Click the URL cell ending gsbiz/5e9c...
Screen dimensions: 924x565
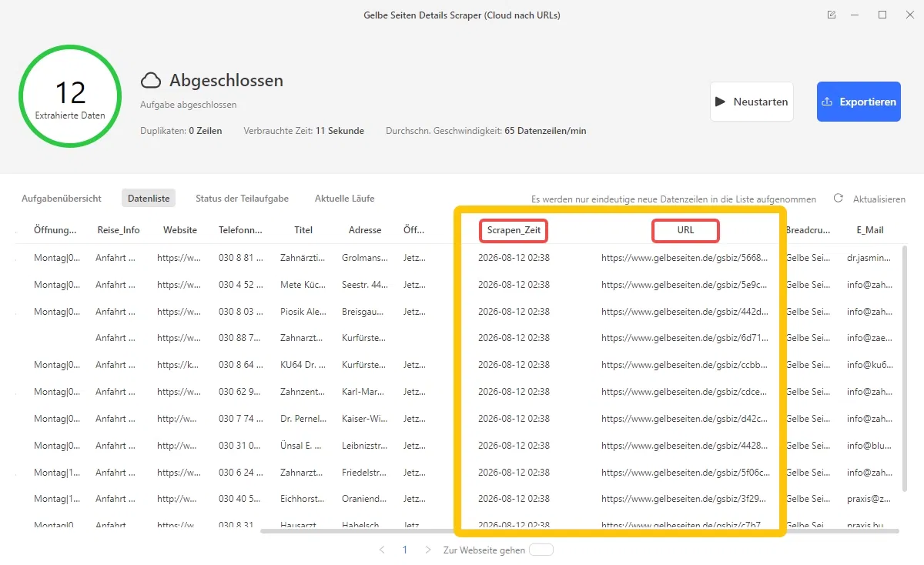point(685,285)
